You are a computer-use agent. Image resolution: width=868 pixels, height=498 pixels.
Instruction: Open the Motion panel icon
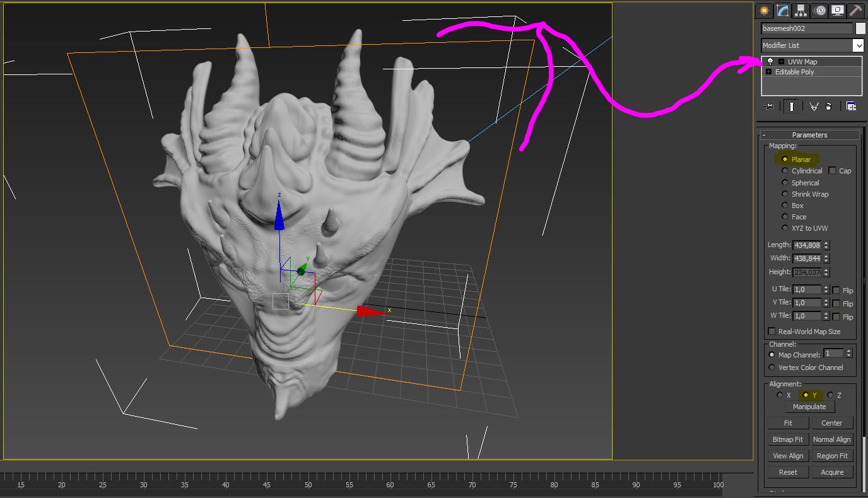tap(819, 11)
